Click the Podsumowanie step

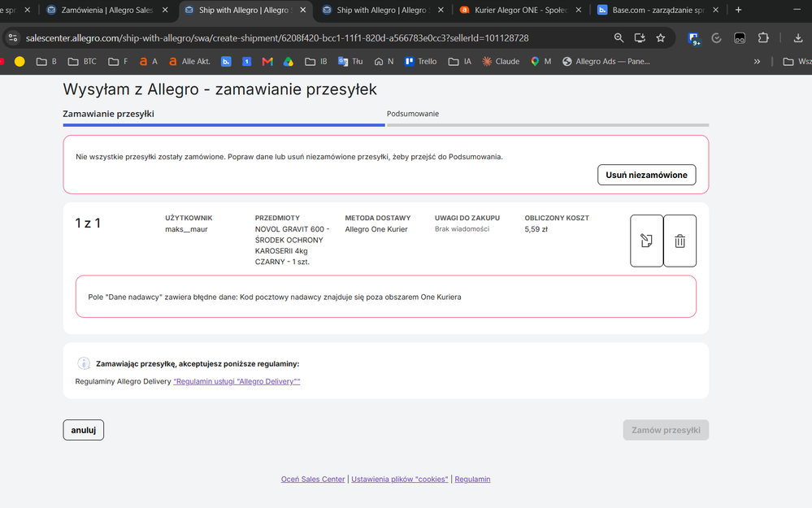pyautogui.click(x=413, y=114)
